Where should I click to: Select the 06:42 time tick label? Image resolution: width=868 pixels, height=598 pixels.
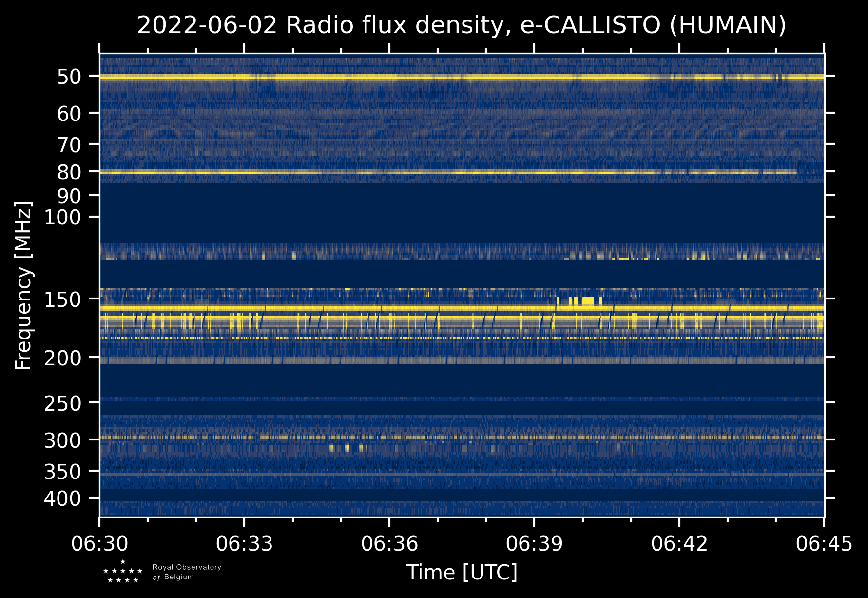(679, 543)
